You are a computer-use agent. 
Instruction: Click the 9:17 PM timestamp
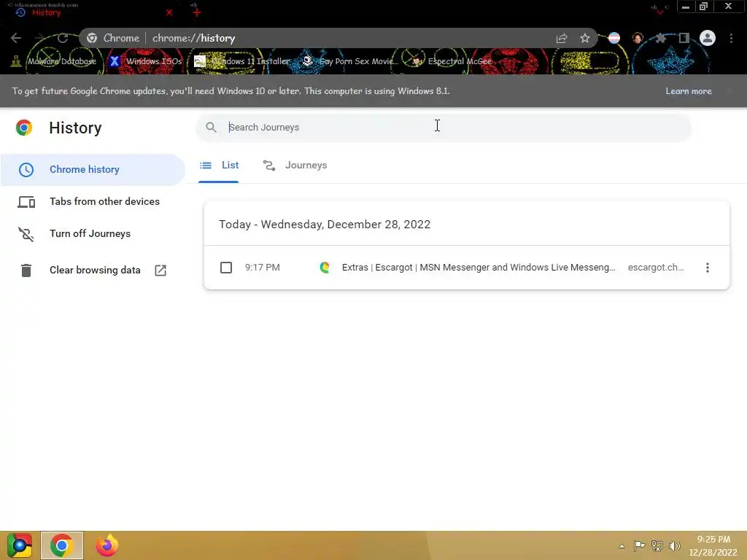[x=263, y=267]
